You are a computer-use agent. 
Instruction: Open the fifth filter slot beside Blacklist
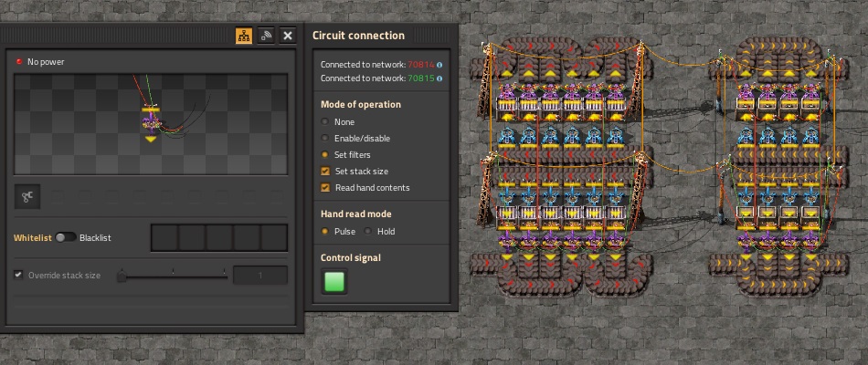coord(273,238)
